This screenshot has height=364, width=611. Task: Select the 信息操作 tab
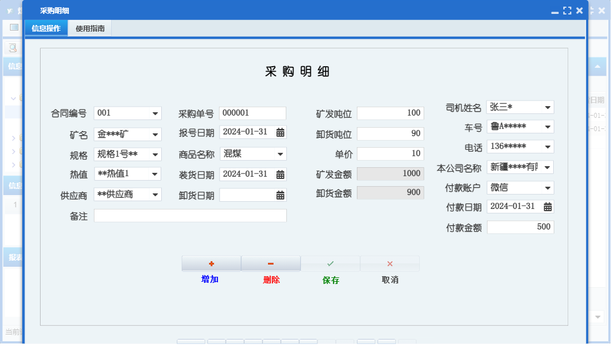(x=46, y=27)
